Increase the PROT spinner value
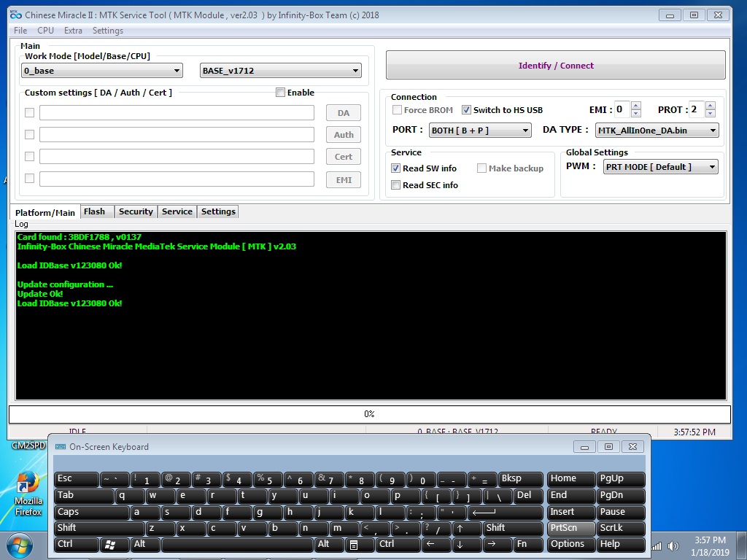Screen dimensions: 747x560 click(x=711, y=105)
